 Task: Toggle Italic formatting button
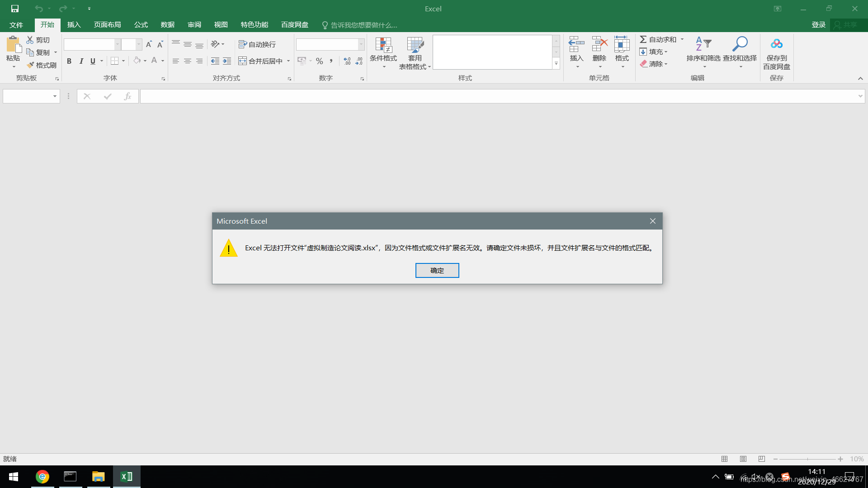click(81, 61)
